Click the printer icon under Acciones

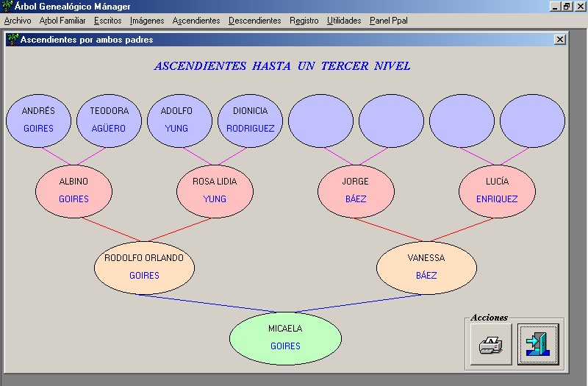pyautogui.click(x=491, y=344)
